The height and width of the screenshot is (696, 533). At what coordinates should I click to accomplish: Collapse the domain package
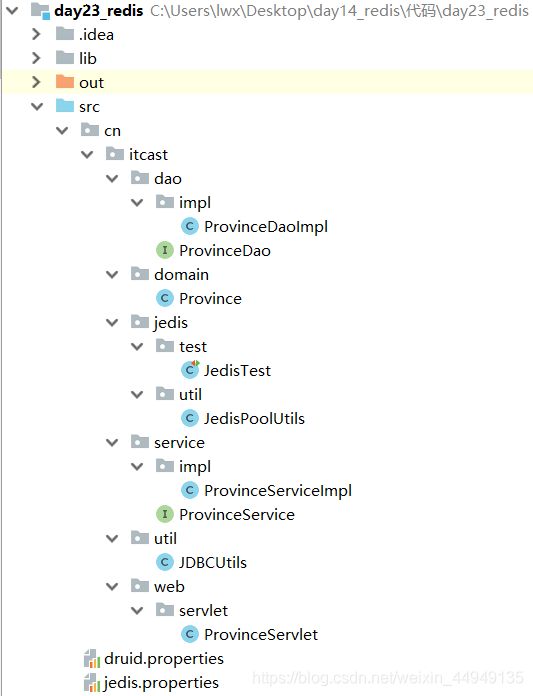(112, 274)
